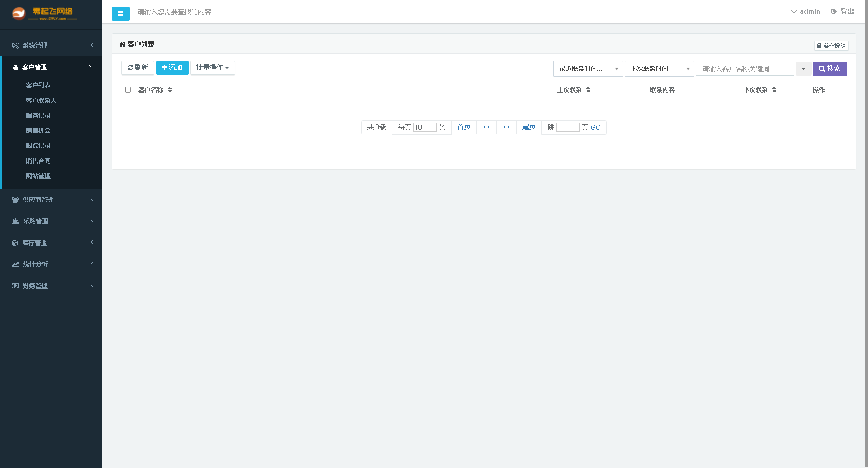868x468 pixels.
Task: Click the 添加 add button
Action: click(172, 68)
